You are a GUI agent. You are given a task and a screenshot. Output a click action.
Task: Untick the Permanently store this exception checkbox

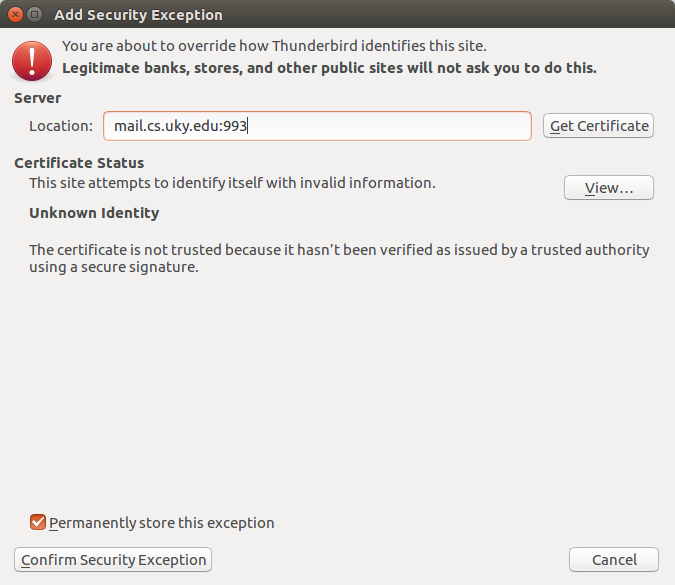coord(38,522)
